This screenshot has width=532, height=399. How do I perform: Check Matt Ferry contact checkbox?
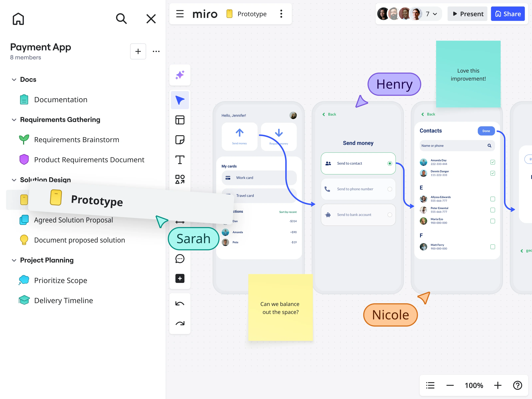[x=492, y=247]
